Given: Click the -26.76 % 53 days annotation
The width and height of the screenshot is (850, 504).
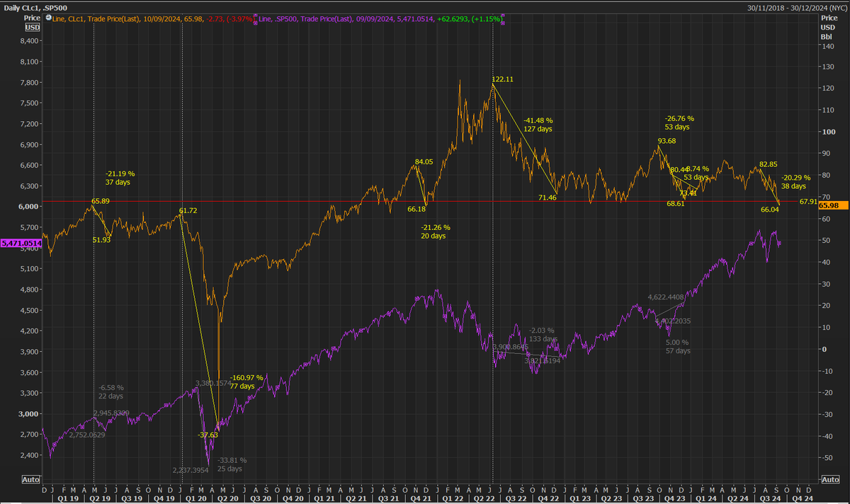Looking at the screenshot, I should click(679, 122).
